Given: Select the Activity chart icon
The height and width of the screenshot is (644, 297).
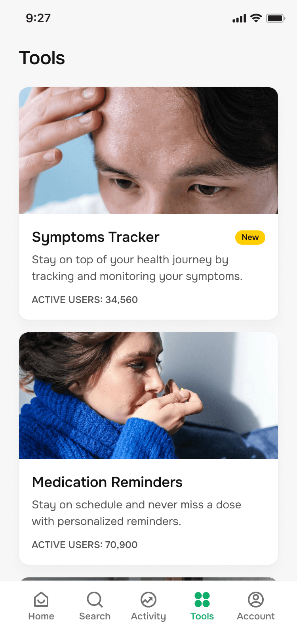Looking at the screenshot, I should (148, 600).
